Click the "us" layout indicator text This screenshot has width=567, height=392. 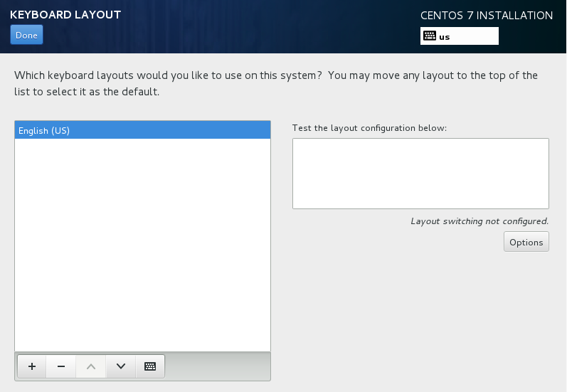tap(445, 37)
